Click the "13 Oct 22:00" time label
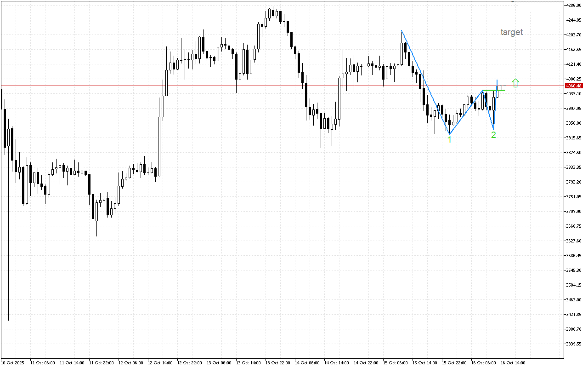Screen dimensions: 588x368 pyautogui.click(x=278, y=362)
